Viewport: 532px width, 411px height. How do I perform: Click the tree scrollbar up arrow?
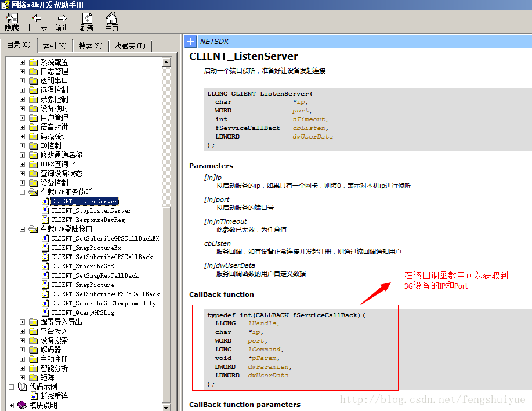point(167,62)
